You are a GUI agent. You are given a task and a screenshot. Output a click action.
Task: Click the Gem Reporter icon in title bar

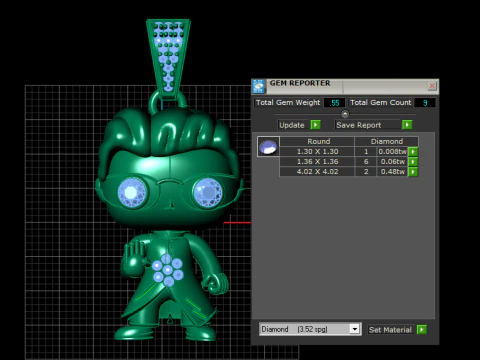(258, 86)
